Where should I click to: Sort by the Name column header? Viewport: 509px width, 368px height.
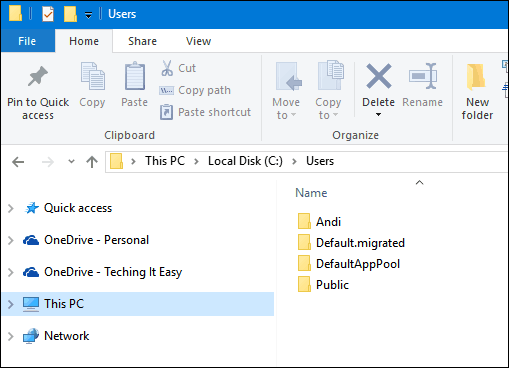pyautogui.click(x=311, y=193)
